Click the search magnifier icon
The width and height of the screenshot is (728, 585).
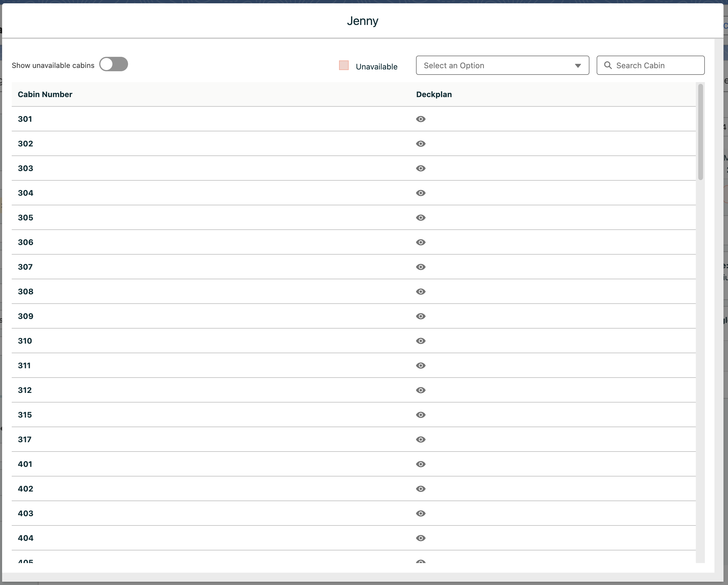608,65
